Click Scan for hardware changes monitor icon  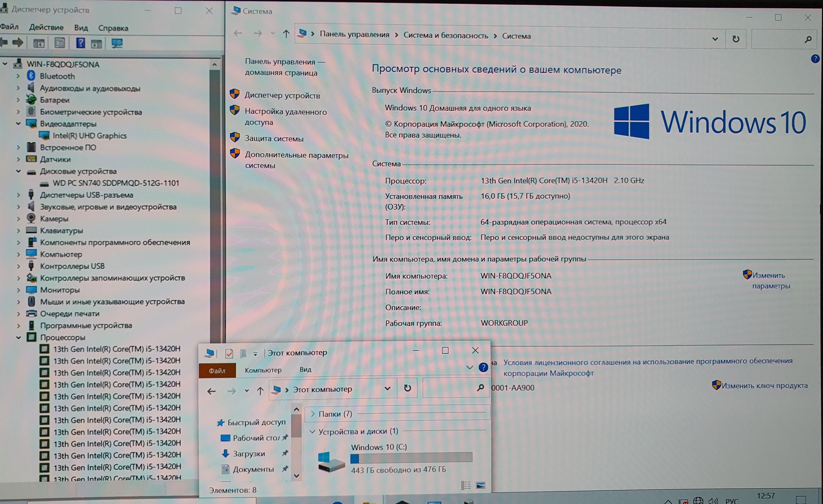(x=117, y=43)
